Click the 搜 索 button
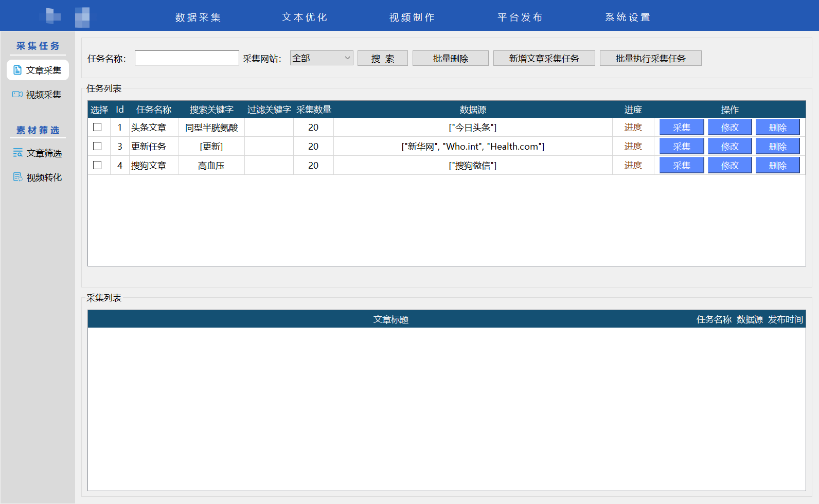 click(383, 58)
